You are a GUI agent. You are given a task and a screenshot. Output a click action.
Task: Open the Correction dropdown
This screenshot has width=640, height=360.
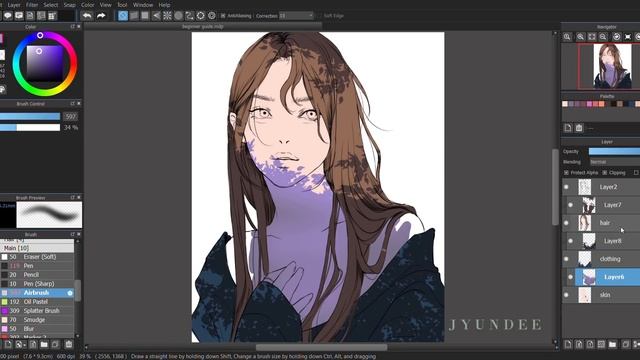point(297,16)
